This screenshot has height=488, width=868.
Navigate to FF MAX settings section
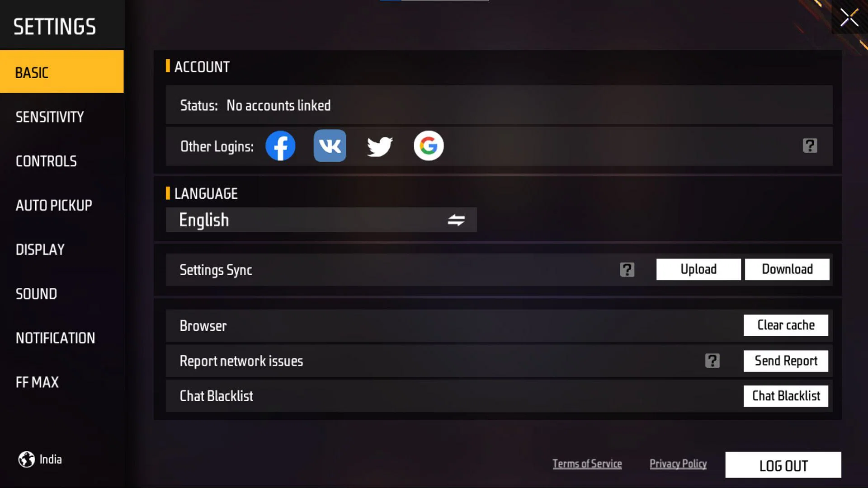pos(37,382)
